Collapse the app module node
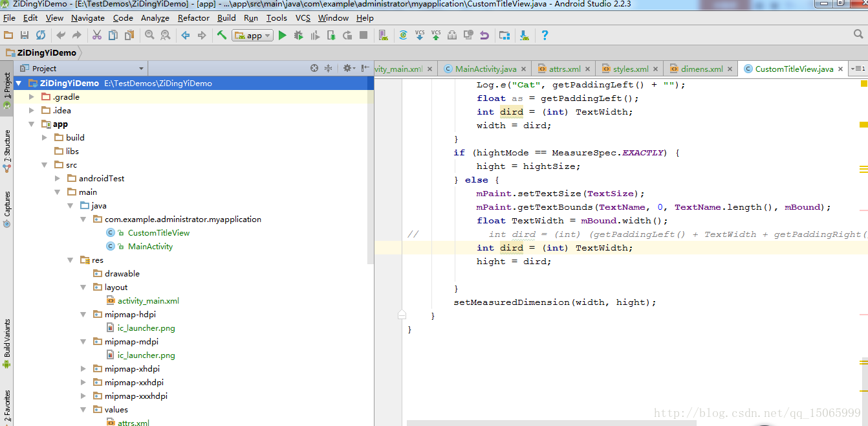The height and width of the screenshot is (426, 868). [31, 124]
